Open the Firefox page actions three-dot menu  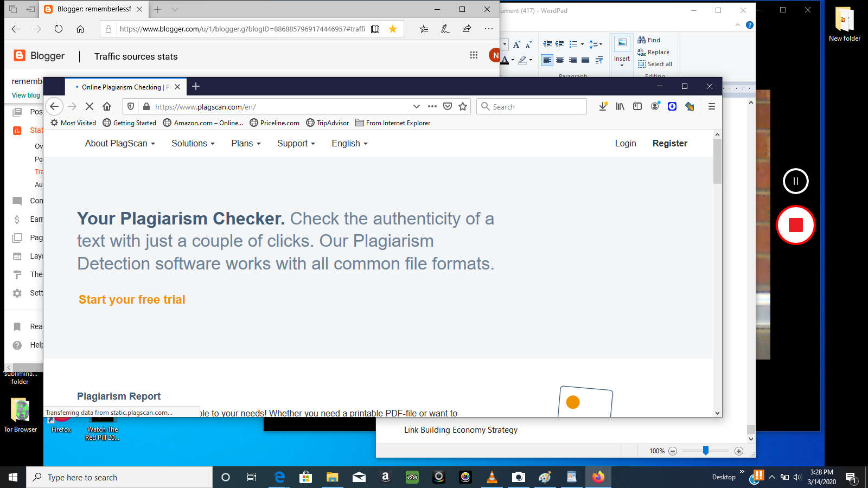coord(432,106)
